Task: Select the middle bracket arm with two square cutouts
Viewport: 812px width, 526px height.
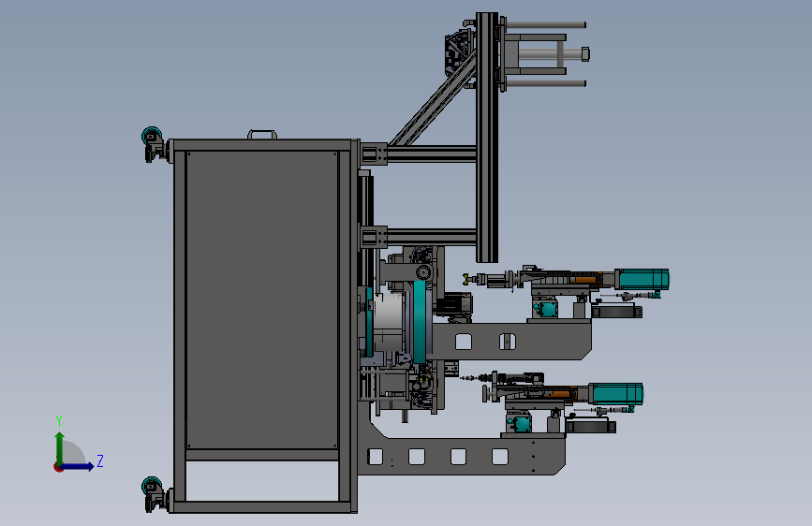Action: tap(511, 340)
